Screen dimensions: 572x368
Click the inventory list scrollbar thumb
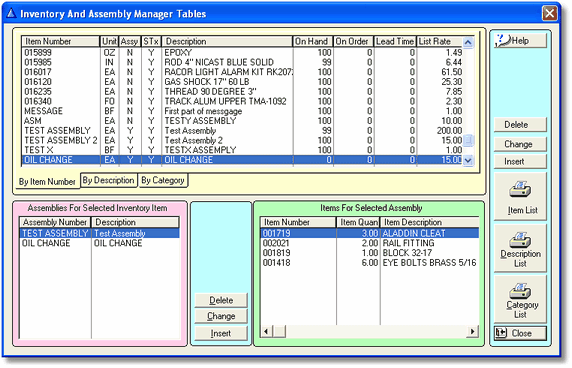[468, 140]
